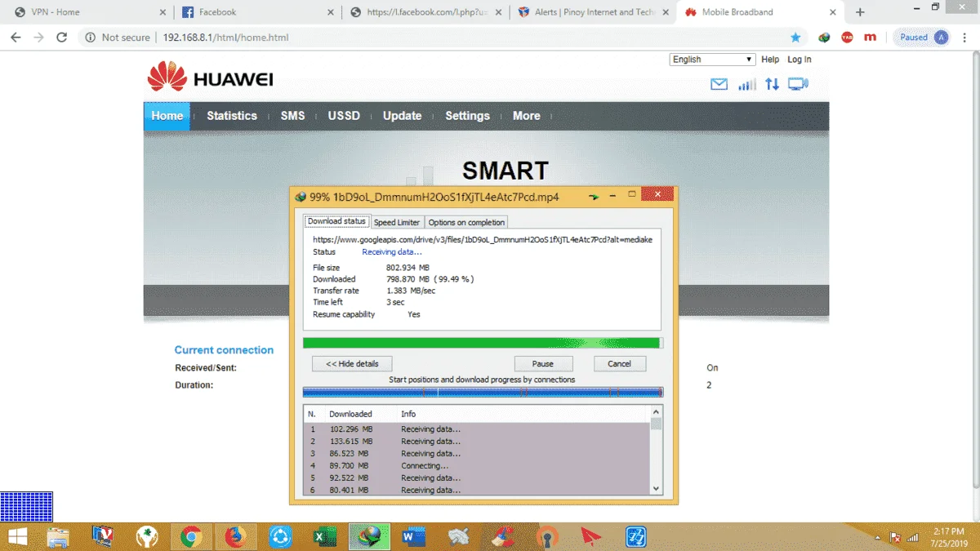Image resolution: width=980 pixels, height=551 pixels.
Task: Open Word from taskbar
Action: 414,536
